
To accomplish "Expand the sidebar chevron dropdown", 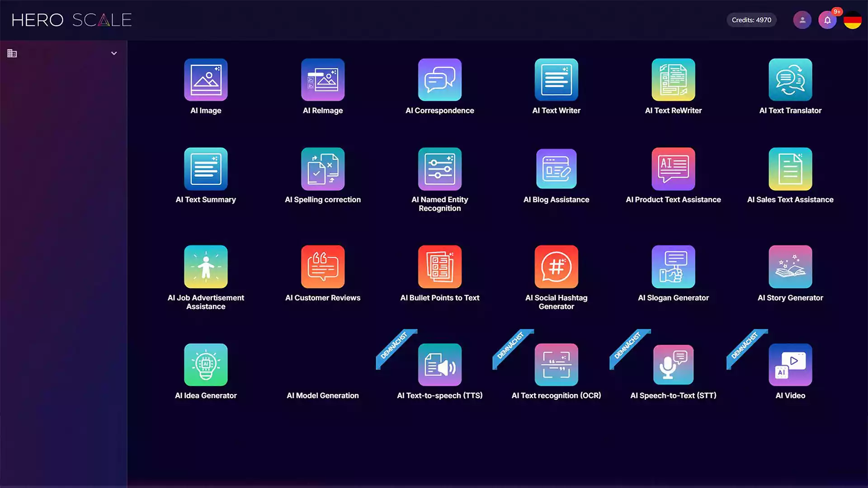I will coord(114,53).
